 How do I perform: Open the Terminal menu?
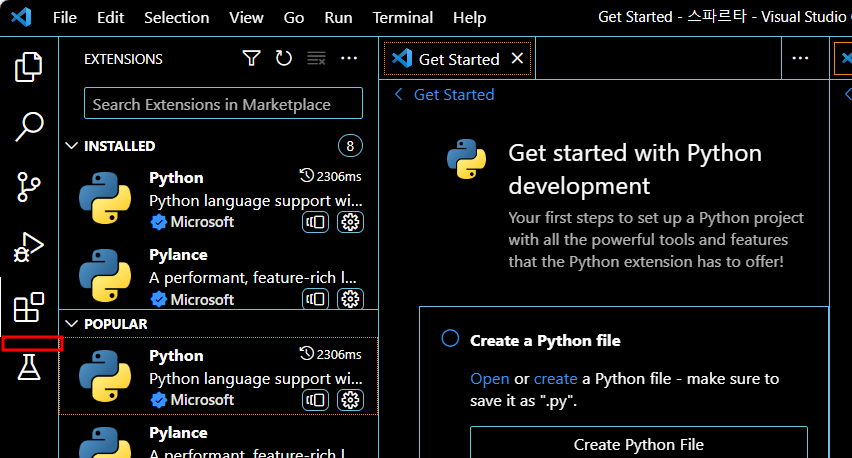coord(403,17)
